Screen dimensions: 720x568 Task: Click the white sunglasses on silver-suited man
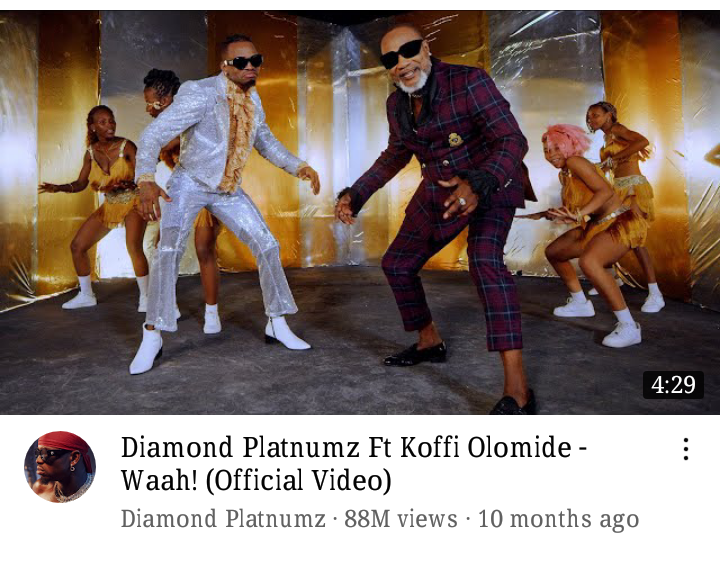point(243,62)
